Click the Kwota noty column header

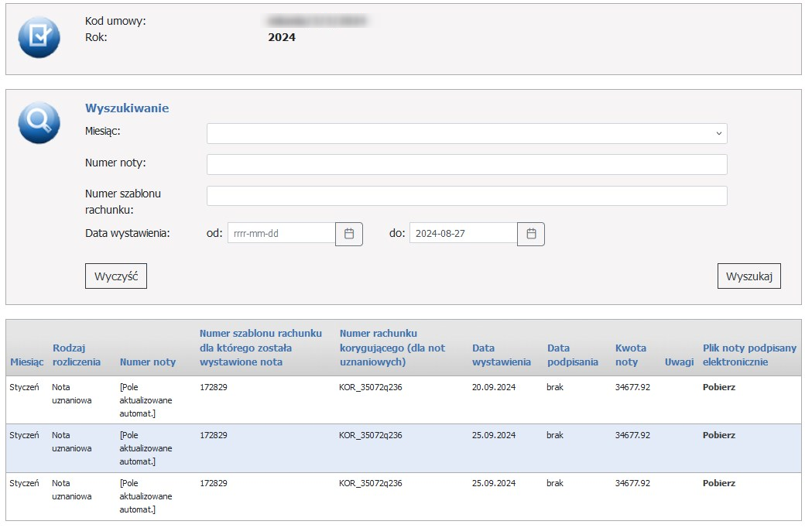630,355
